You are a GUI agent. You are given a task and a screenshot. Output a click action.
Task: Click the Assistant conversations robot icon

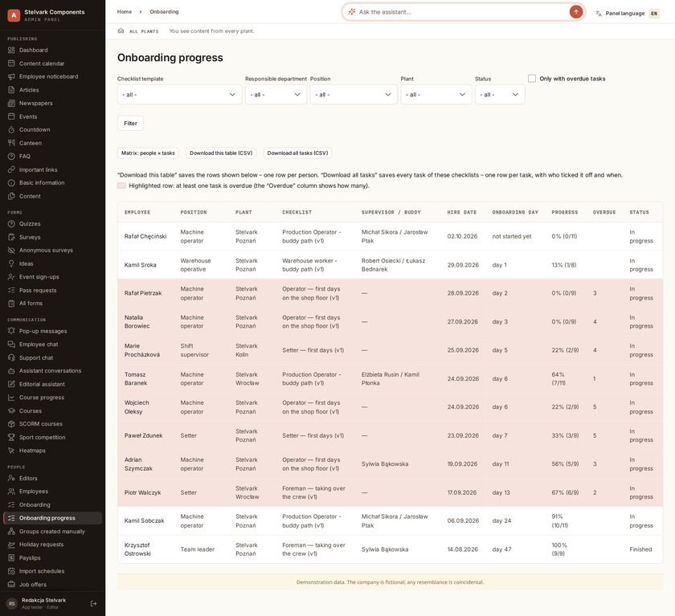point(11,371)
